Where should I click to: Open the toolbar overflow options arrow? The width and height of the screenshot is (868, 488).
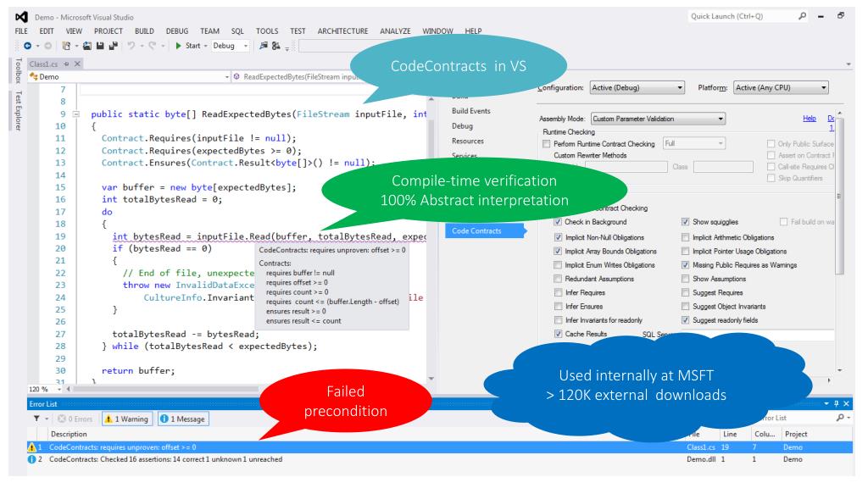coord(287,48)
